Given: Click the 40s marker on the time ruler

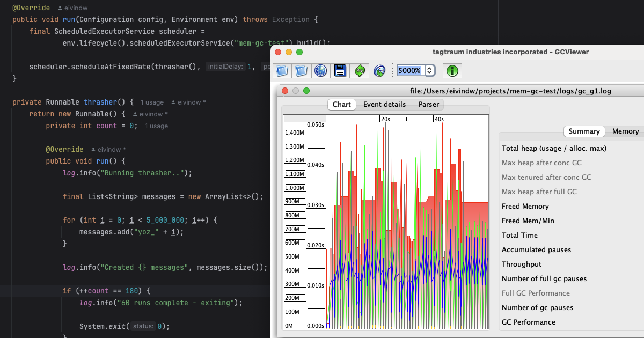Looking at the screenshot, I should point(438,119).
